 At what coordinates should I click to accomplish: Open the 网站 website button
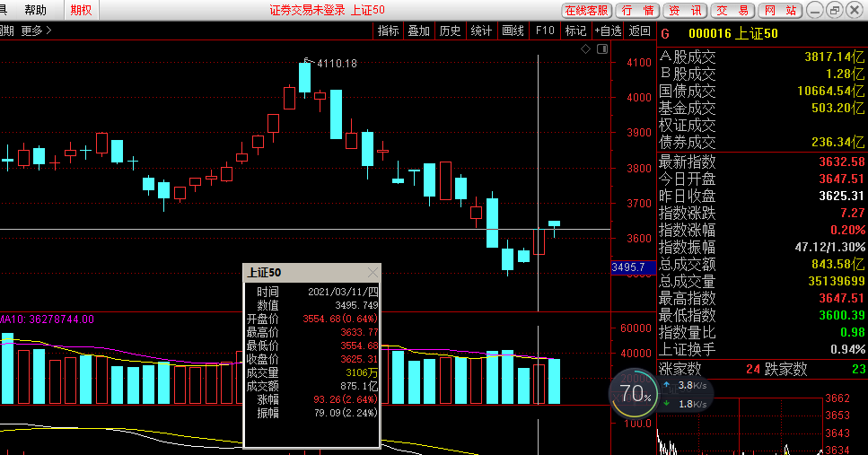pyautogui.click(x=780, y=11)
